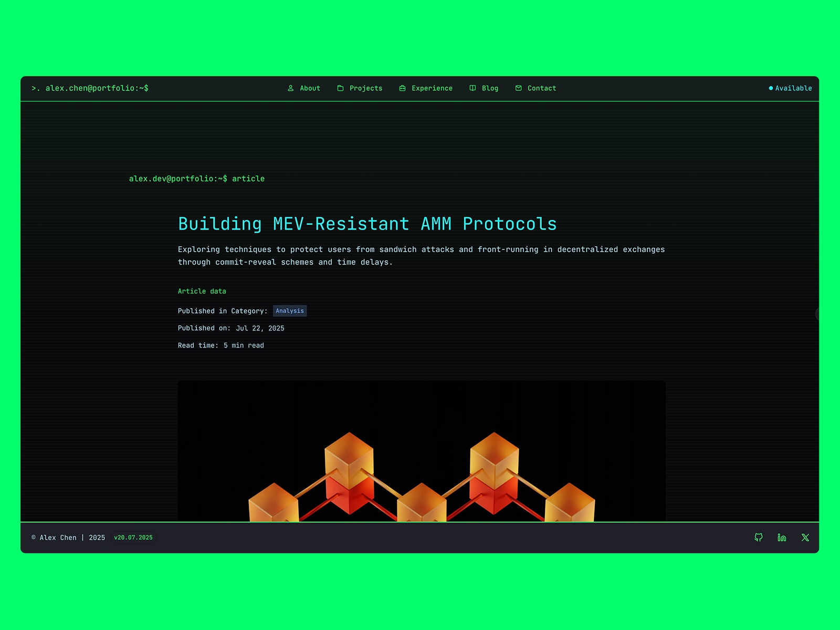The height and width of the screenshot is (630, 840).
Task: Click the Building MEV-Resistant AMM Protocols title
Action: (x=367, y=224)
